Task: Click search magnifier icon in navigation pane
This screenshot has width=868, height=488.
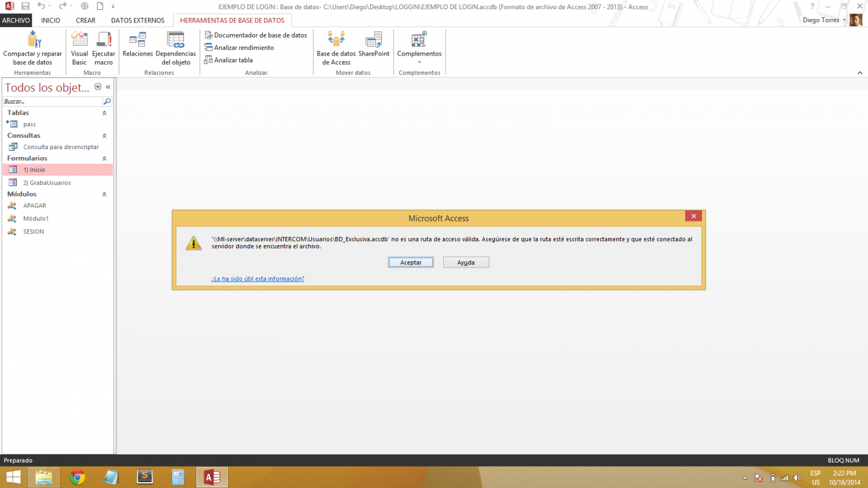Action: coord(107,101)
